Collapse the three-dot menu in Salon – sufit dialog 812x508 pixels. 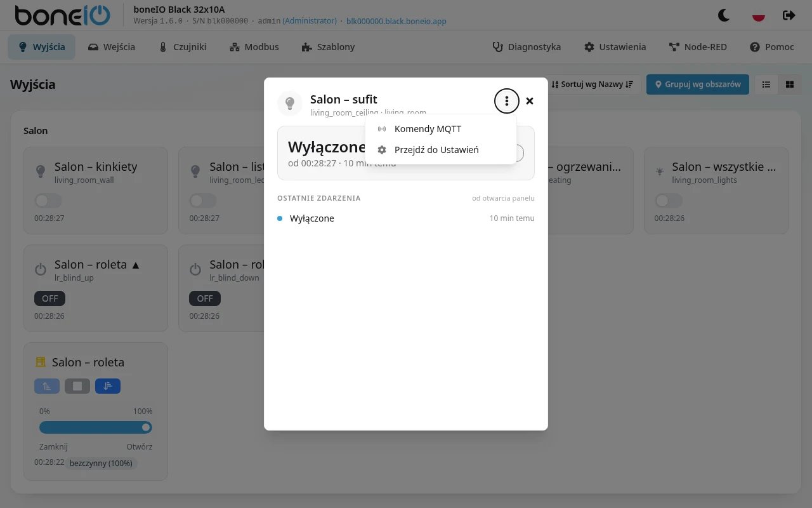point(506,101)
